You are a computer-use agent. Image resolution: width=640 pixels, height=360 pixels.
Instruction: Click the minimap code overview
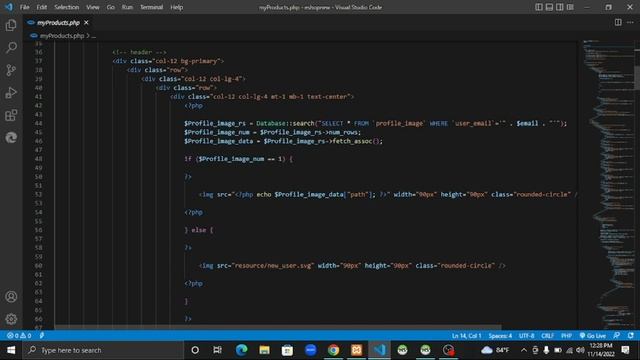click(x=608, y=184)
